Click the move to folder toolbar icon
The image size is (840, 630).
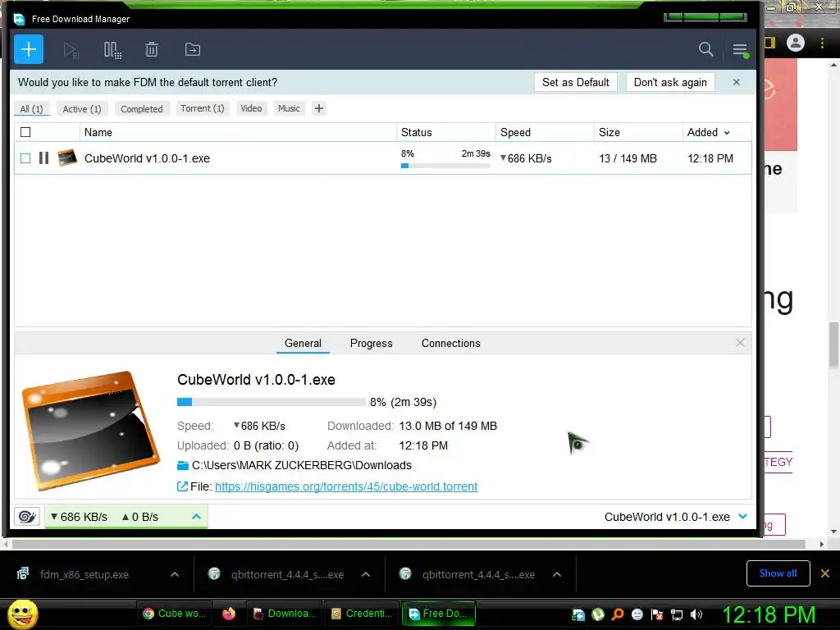click(x=192, y=50)
